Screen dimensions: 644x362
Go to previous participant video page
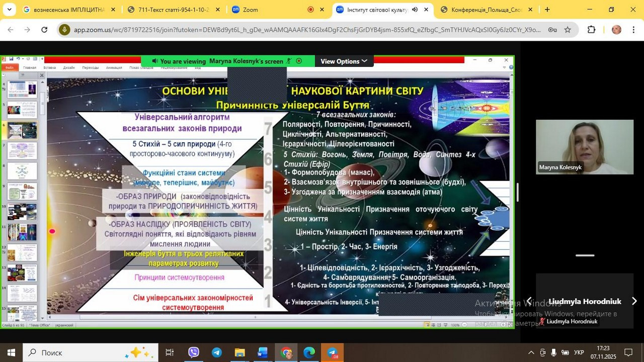point(529,301)
